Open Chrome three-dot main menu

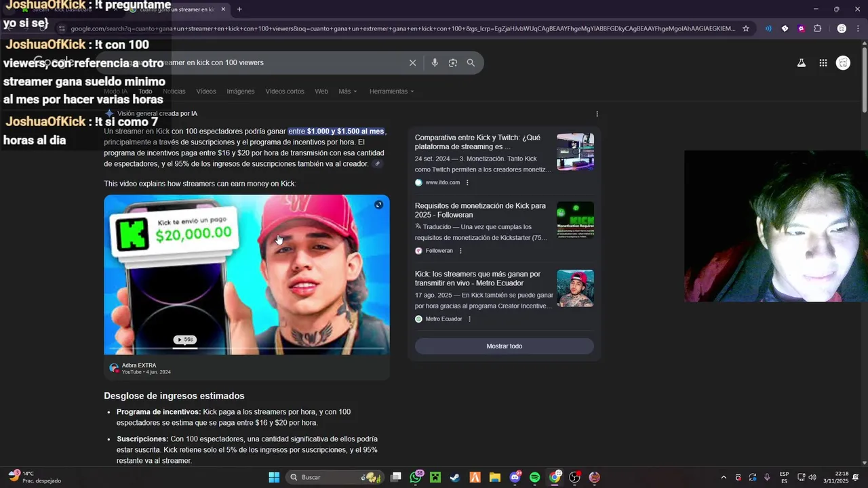point(856,28)
